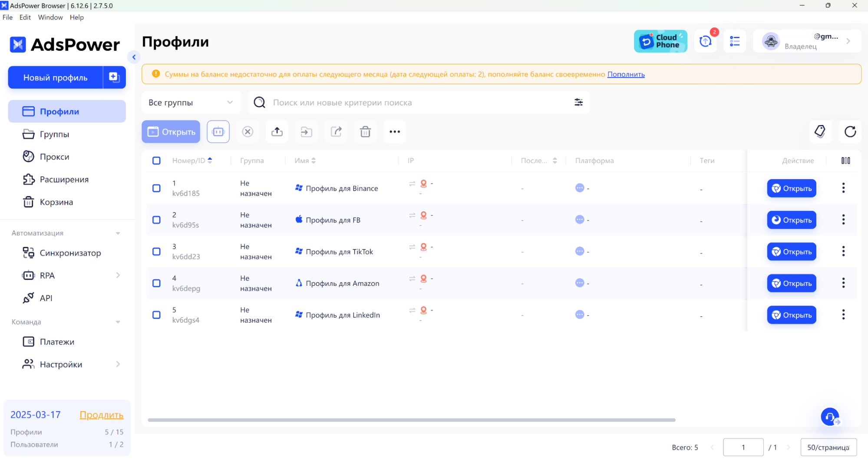
Task: Focus the profile search field
Action: pos(419,102)
